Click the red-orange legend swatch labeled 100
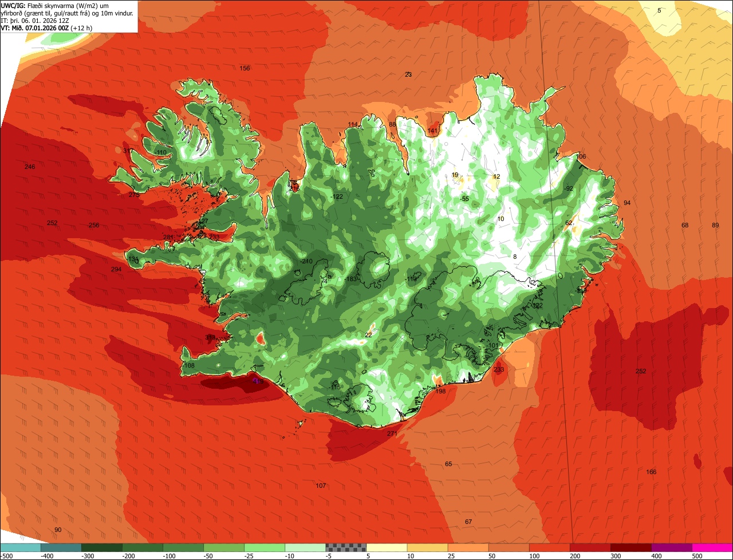This screenshot has width=733, height=560. pyautogui.click(x=549, y=547)
